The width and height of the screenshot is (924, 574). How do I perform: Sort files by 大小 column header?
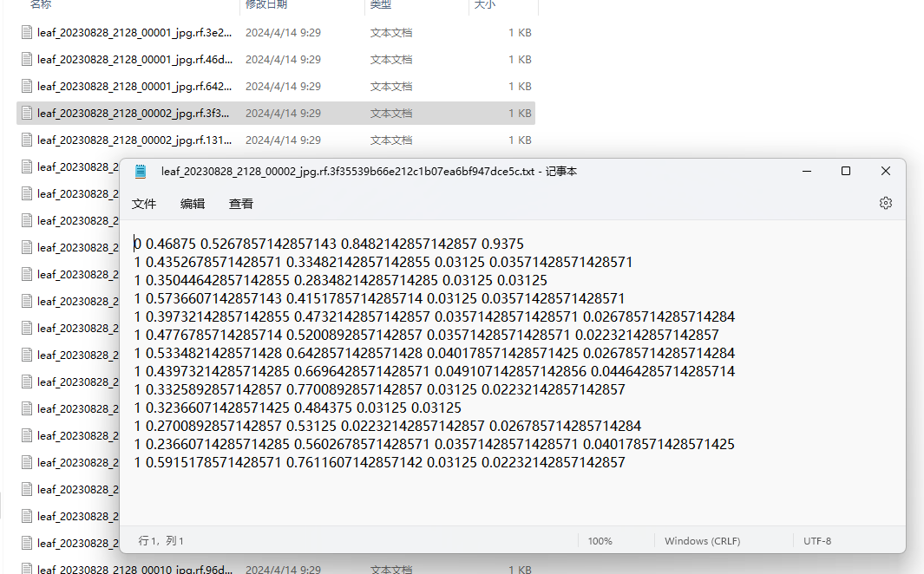click(484, 5)
